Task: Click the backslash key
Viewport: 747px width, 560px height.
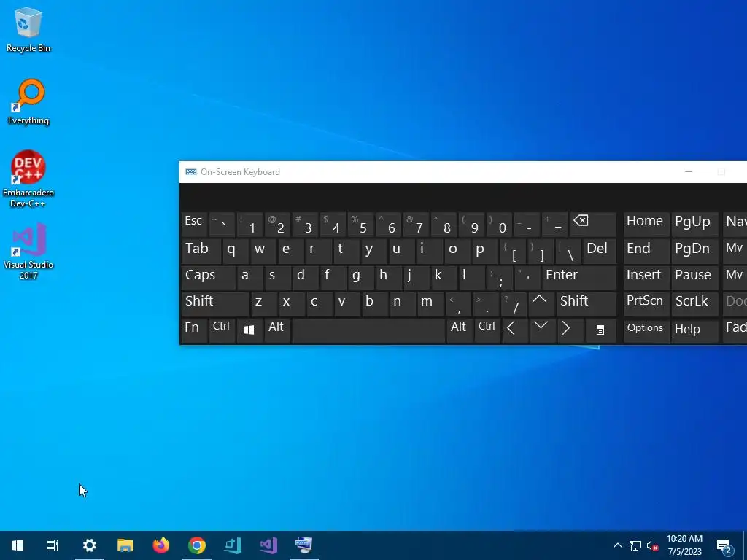Action: point(568,251)
